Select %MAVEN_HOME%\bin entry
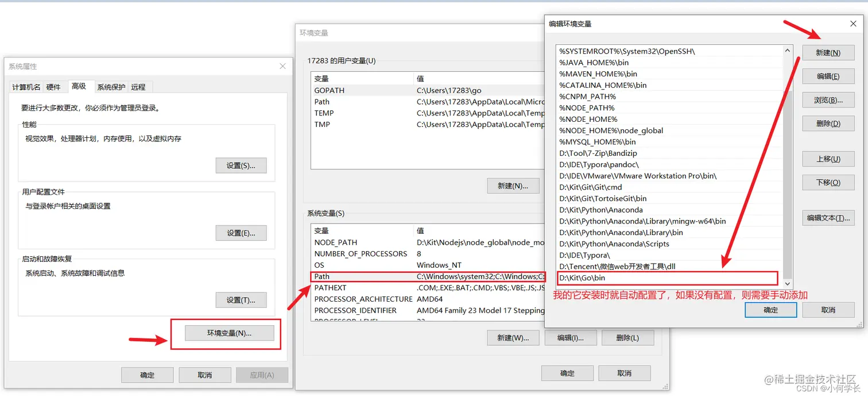Viewport: 868px width, 397px height. [x=669, y=74]
